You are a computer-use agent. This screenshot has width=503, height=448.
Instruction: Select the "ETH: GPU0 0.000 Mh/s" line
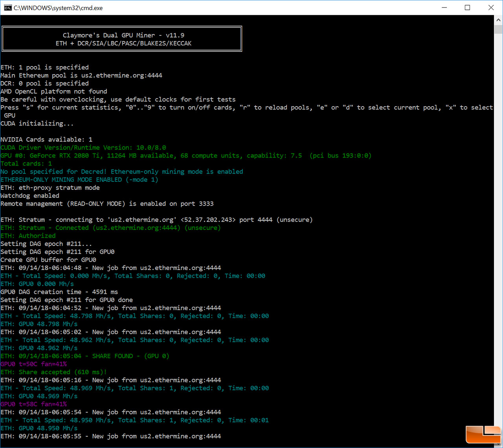37,284
